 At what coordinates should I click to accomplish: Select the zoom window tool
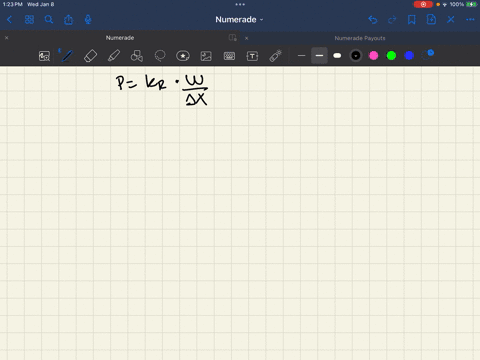click(x=44, y=56)
